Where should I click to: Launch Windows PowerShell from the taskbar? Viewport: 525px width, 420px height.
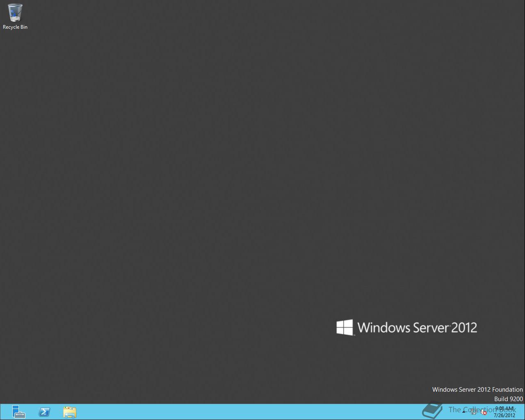(44, 412)
